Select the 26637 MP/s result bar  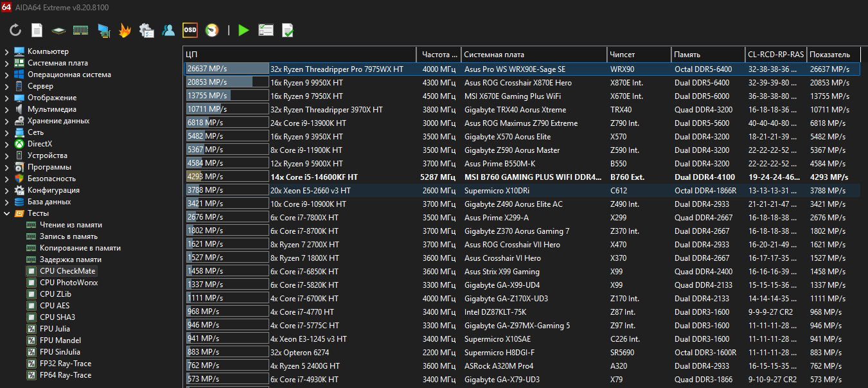[x=227, y=69]
